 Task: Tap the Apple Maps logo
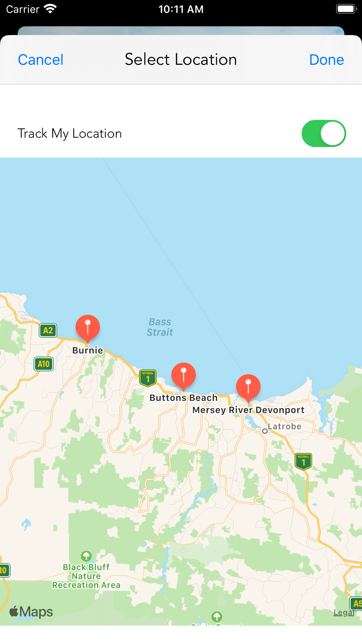31,612
